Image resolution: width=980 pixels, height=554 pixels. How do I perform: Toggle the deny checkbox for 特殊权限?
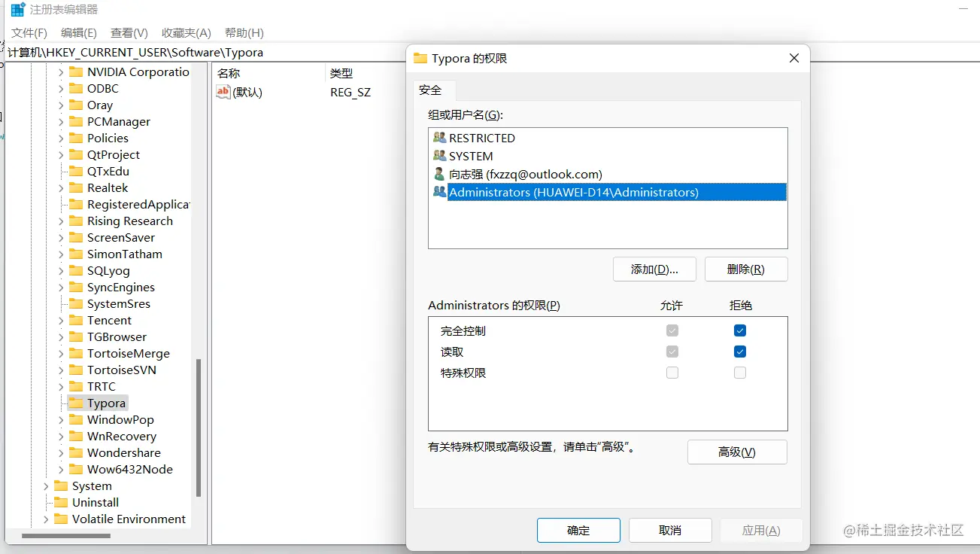coord(740,373)
